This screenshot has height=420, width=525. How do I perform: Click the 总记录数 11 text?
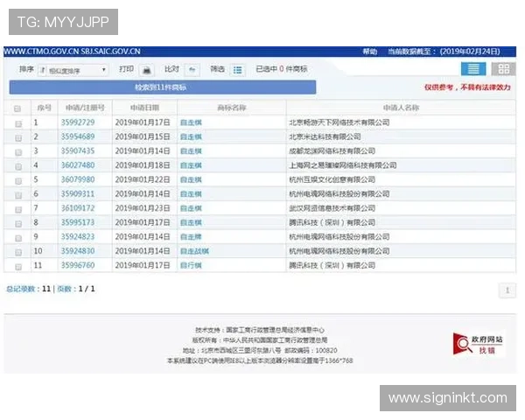28,289
